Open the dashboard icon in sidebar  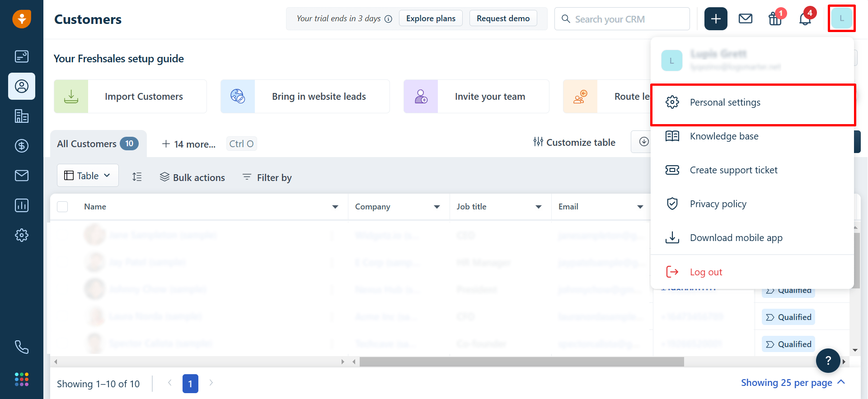(x=22, y=56)
